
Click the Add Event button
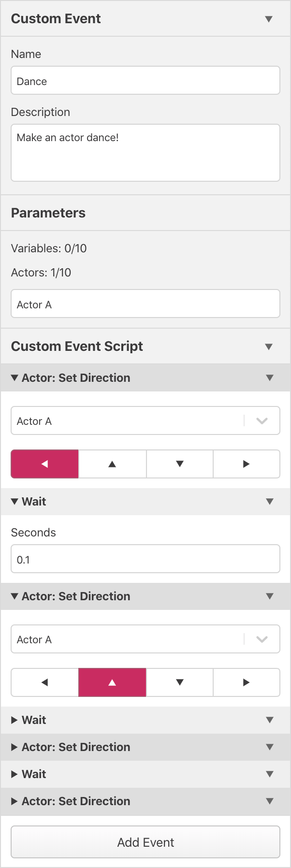[x=145, y=842]
